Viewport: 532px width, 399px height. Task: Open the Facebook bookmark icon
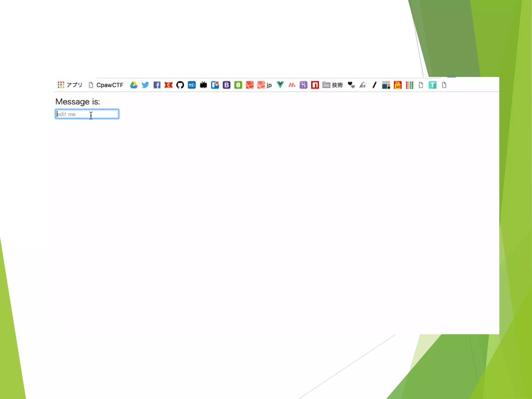pos(157,85)
